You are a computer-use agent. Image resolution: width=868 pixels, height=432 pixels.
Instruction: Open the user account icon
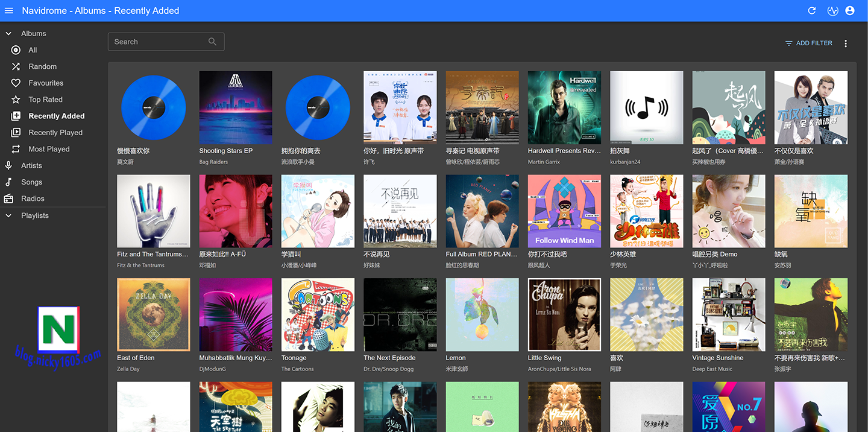click(x=850, y=10)
